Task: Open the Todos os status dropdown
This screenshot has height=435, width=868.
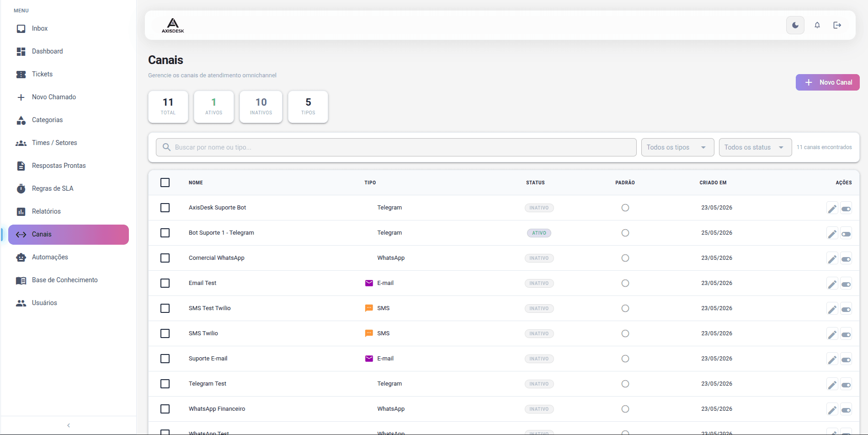Action: (755, 147)
